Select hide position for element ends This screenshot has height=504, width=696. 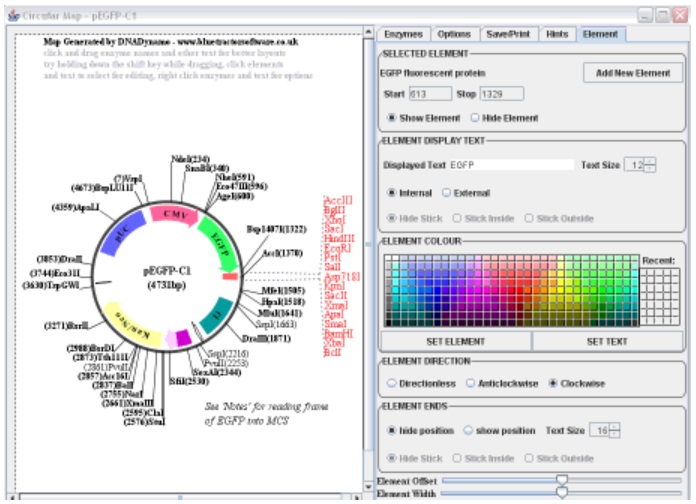coord(392,430)
